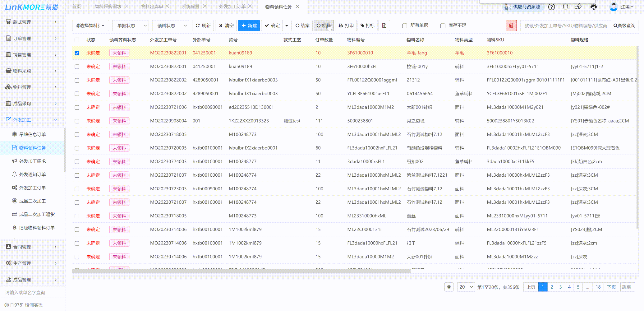Click the search box for 款号/外发加工单号
Viewport: 644px width, 311px height.
pyautogui.click(x=565, y=26)
